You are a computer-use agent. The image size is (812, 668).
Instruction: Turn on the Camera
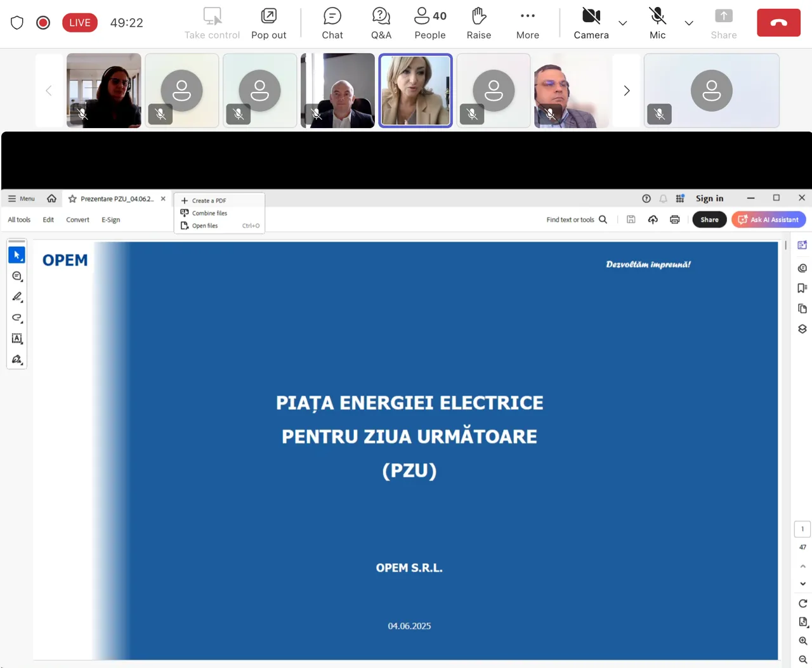pos(591,23)
